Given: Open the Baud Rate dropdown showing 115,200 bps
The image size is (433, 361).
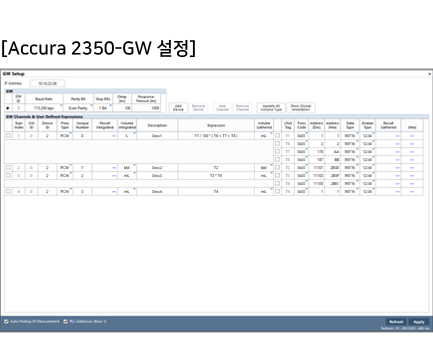Looking at the screenshot, I should pos(44,108).
